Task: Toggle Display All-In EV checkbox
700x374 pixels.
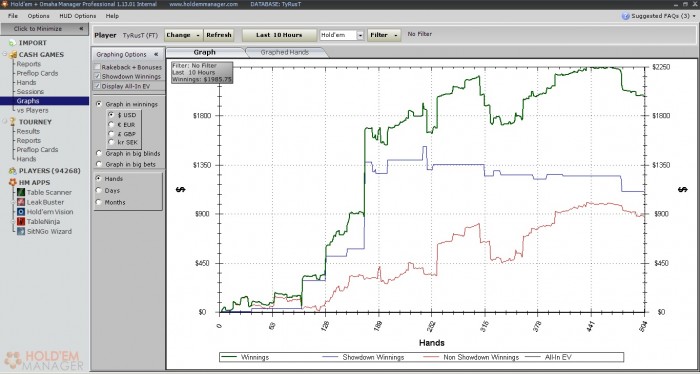Action: pos(97,86)
